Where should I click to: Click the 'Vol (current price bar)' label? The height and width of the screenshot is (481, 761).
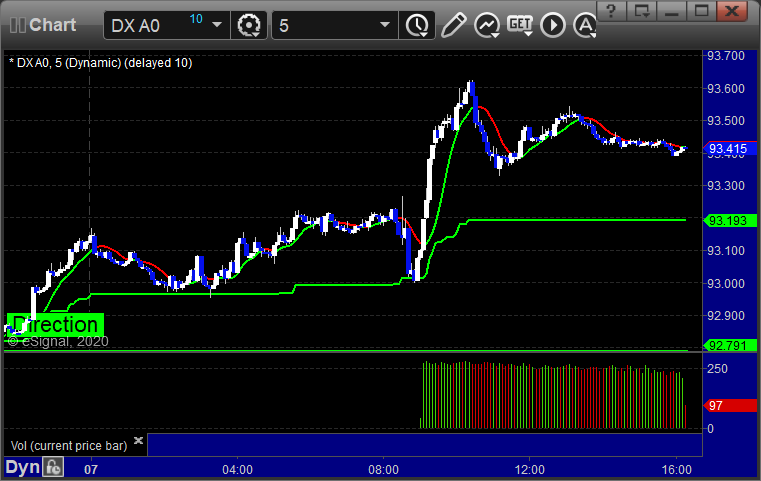tap(69, 446)
